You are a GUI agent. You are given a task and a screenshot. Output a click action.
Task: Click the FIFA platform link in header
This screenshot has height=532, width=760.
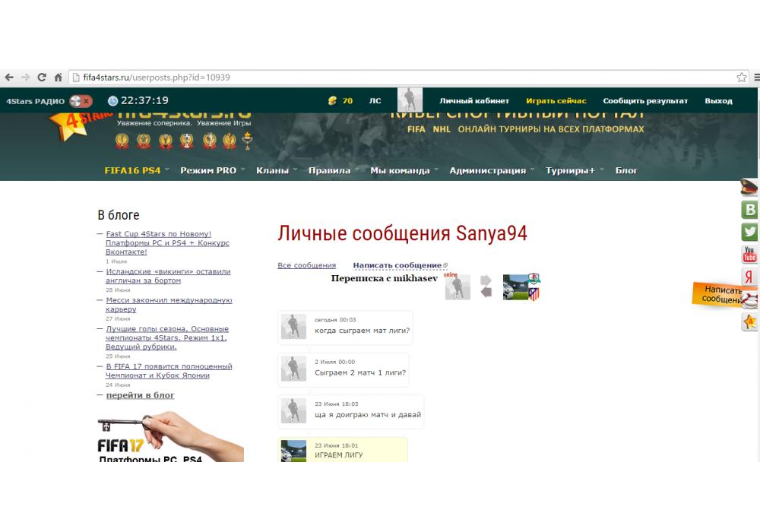pos(416,129)
